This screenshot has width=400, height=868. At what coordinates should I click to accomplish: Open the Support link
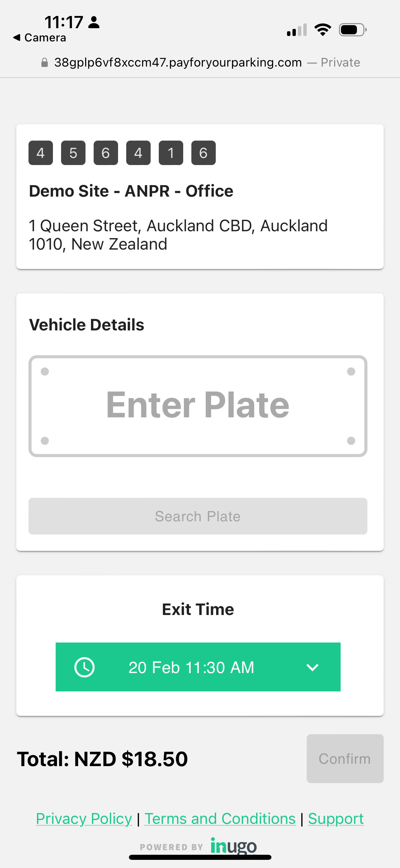coord(336,819)
